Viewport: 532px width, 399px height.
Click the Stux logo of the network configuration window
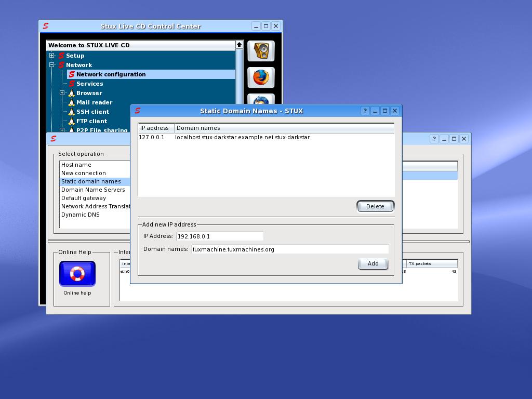[54, 138]
